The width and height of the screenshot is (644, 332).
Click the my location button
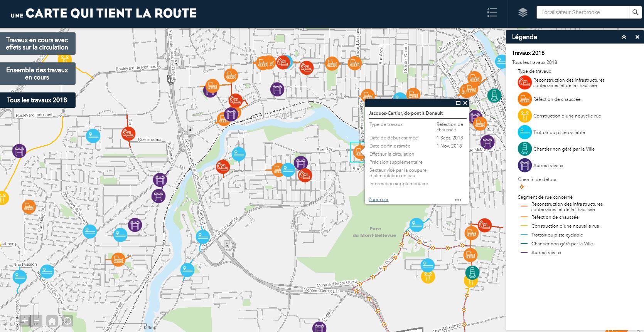tap(67, 321)
